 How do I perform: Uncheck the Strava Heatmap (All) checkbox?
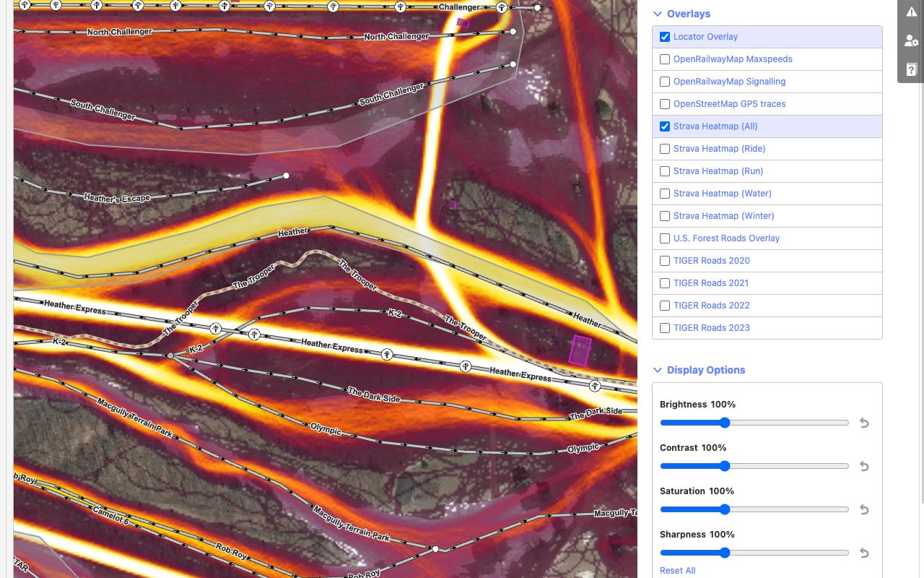click(665, 126)
